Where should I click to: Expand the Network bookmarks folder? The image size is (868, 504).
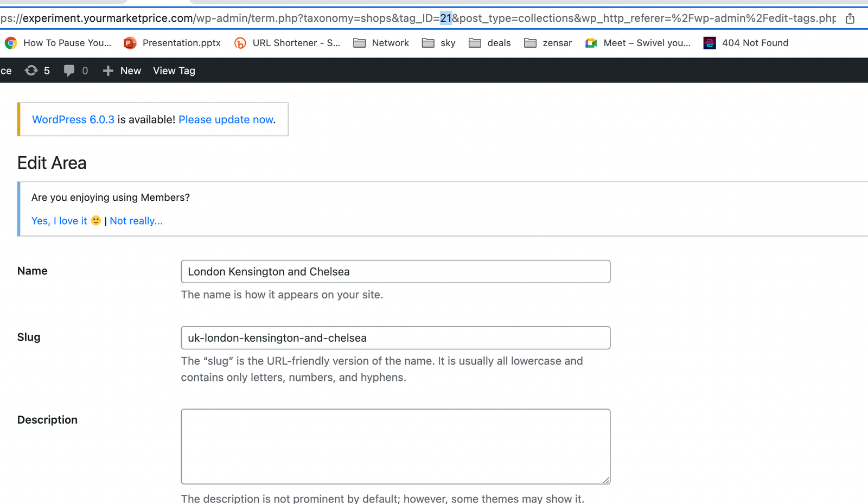pyautogui.click(x=381, y=43)
